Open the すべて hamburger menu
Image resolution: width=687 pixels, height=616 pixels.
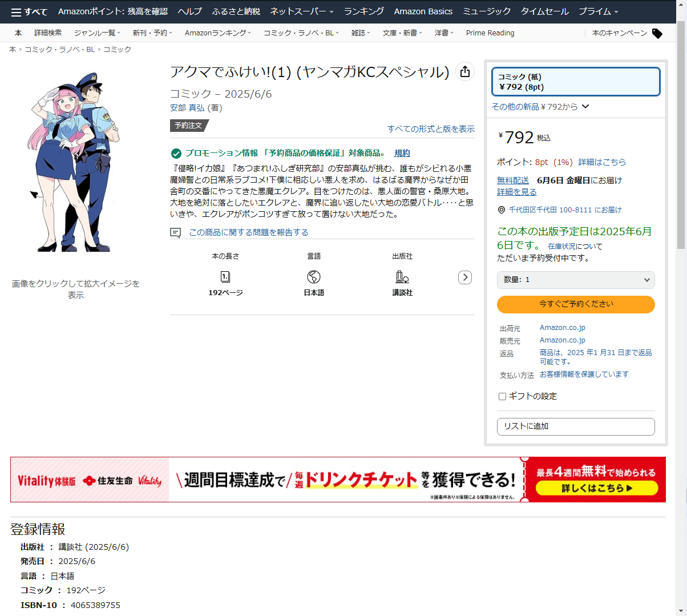[x=29, y=12]
